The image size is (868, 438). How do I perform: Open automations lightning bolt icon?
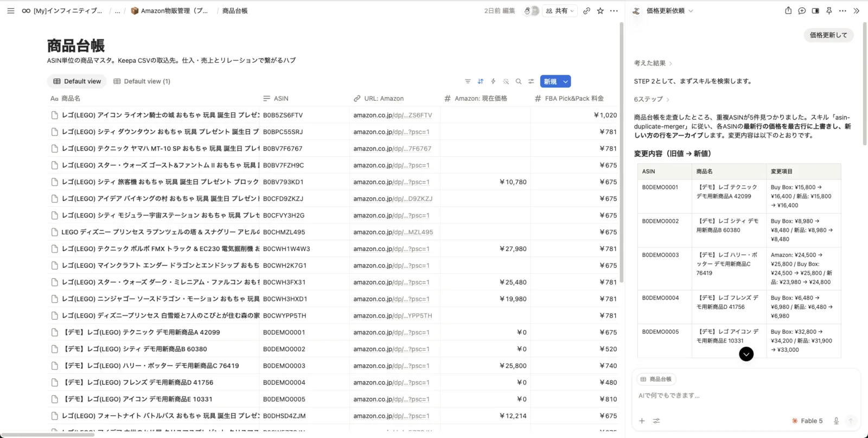[x=493, y=81]
